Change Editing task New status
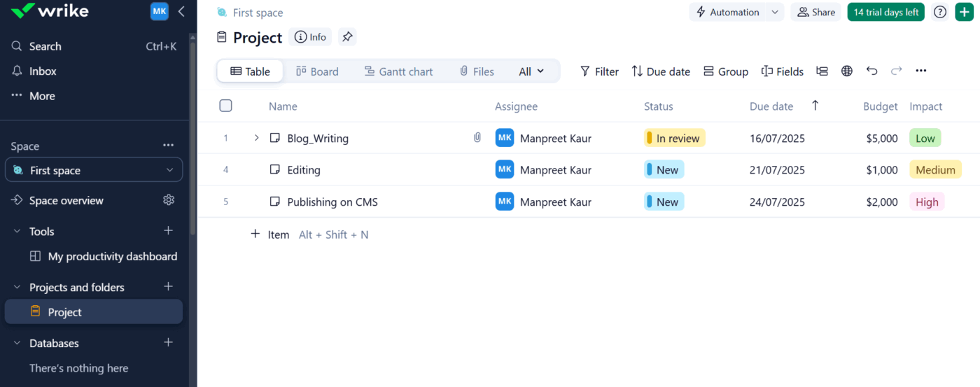Screen dimensions: 980x387 664,169
